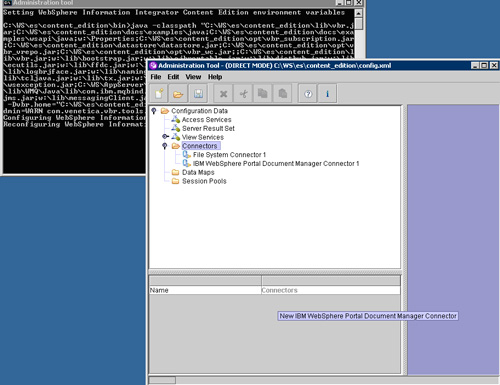Click the File System Connector 1 icon

click(x=187, y=154)
